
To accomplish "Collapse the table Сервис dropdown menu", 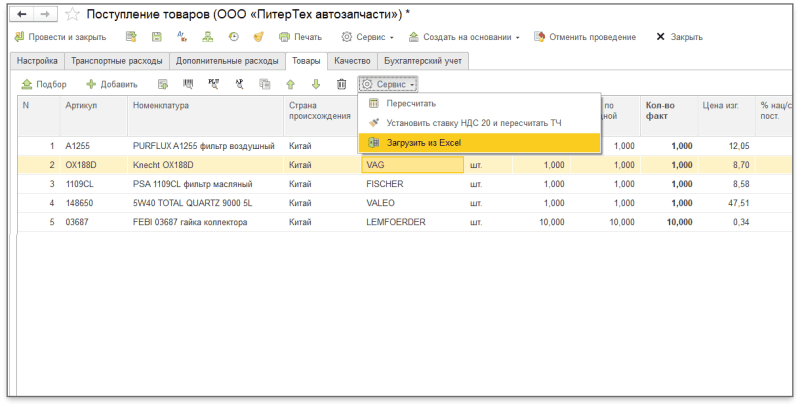I will coord(388,85).
